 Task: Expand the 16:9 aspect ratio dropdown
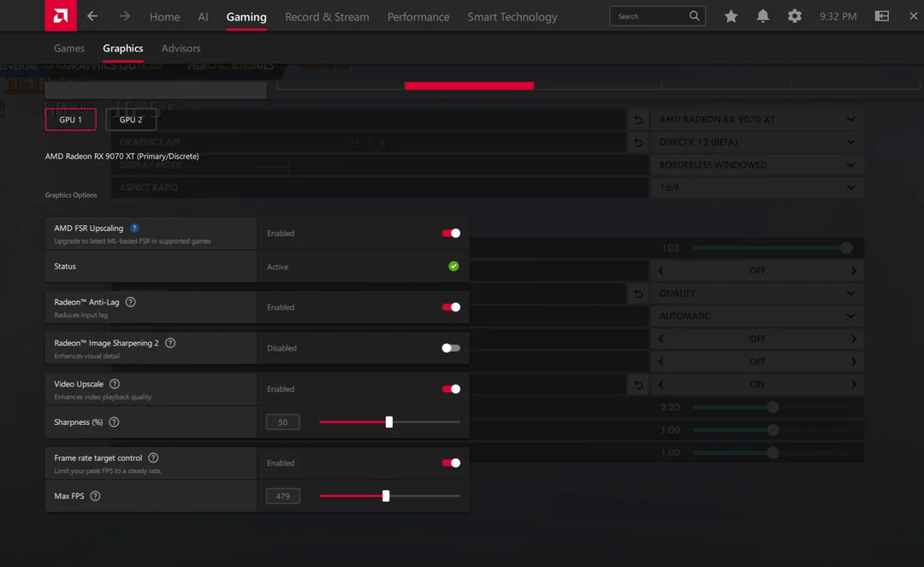click(x=756, y=187)
